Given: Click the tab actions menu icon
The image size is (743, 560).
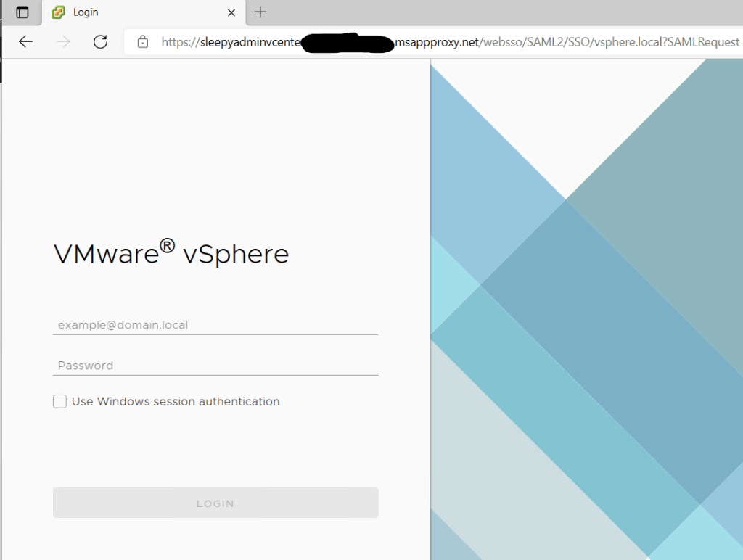Looking at the screenshot, I should (x=22, y=12).
